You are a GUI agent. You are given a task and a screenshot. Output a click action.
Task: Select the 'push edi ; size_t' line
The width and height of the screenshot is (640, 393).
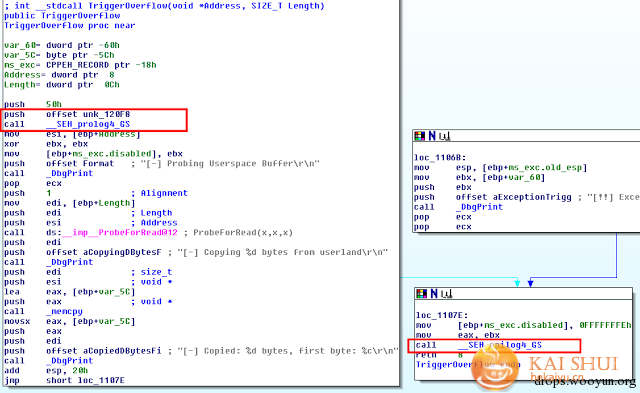88,272
